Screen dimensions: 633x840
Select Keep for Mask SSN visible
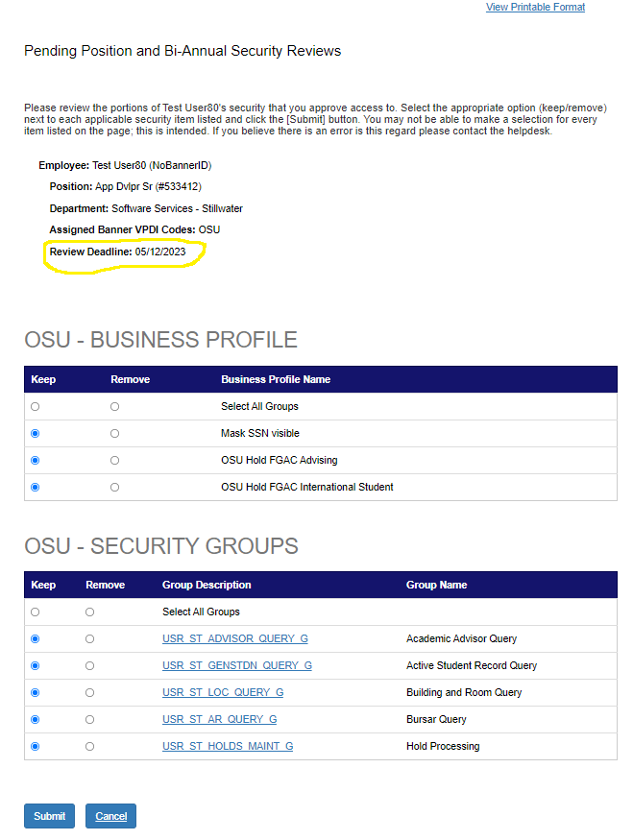36,434
